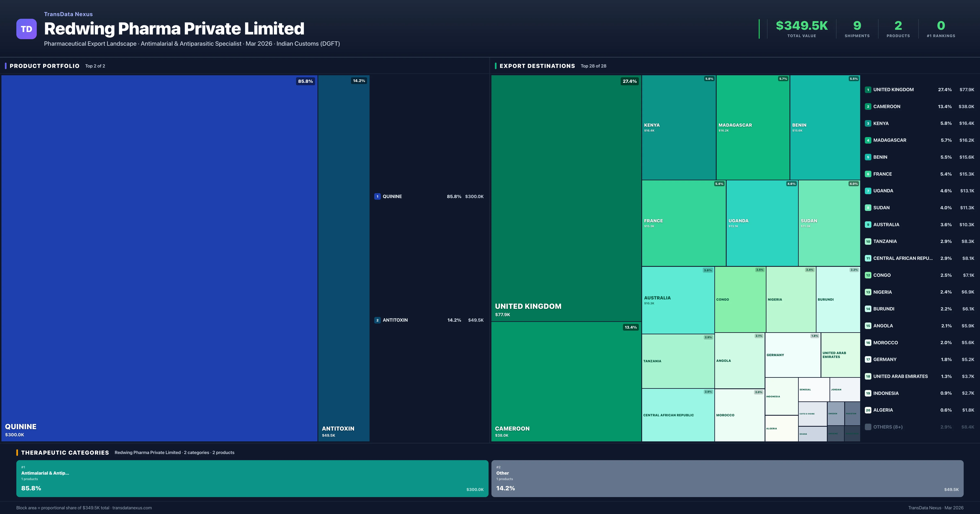Click the Product Portfolio section heading
This screenshot has width=980, height=514.
[x=45, y=66]
